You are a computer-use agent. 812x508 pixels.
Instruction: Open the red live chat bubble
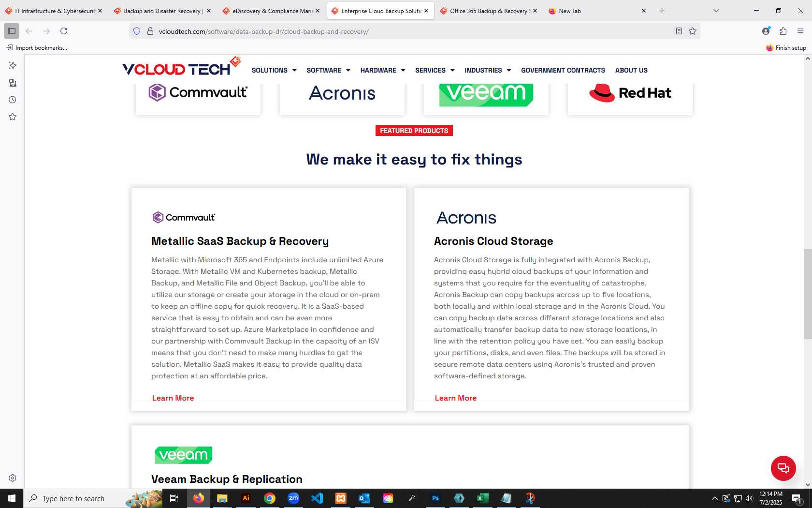[x=783, y=468]
